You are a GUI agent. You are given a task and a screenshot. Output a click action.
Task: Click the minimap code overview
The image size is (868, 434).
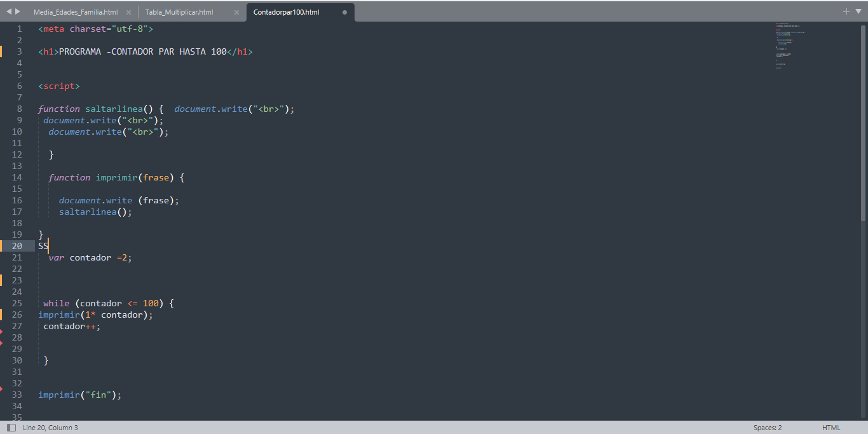tap(790, 46)
